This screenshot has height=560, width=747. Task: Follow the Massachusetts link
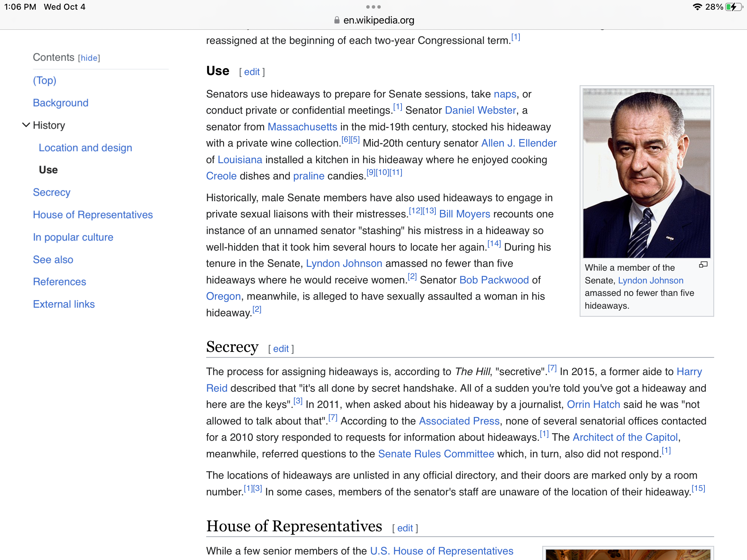(x=302, y=127)
